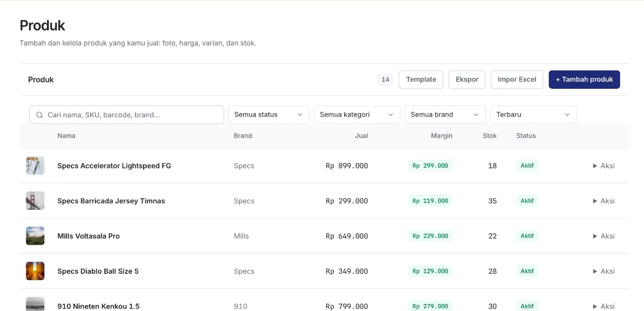The width and height of the screenshot is (644, 311).
Task: Open product 910 Nineten Kenkou 1.5 name
Action: click(x=98, y=306)
